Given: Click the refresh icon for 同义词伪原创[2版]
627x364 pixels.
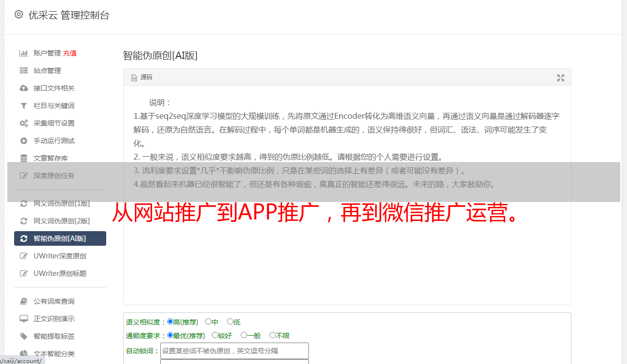Looking at the screenshot, I should coord(23,221).
